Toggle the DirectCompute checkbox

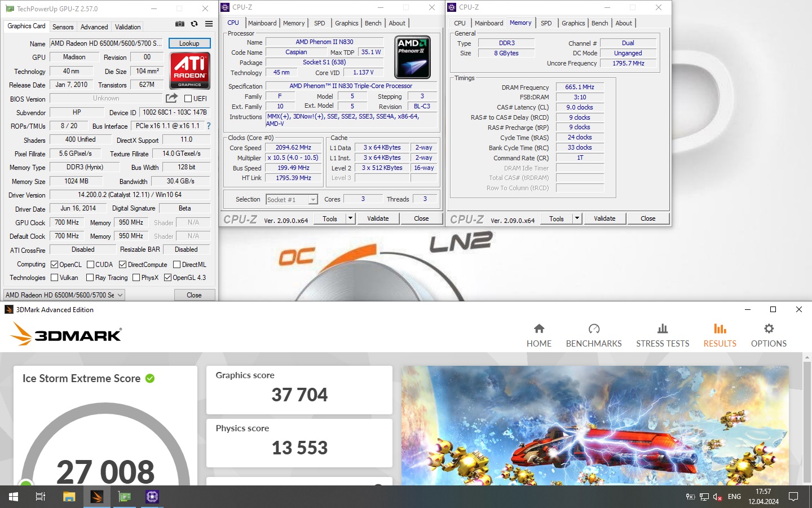pyautogui.click(x=122, y=264)
